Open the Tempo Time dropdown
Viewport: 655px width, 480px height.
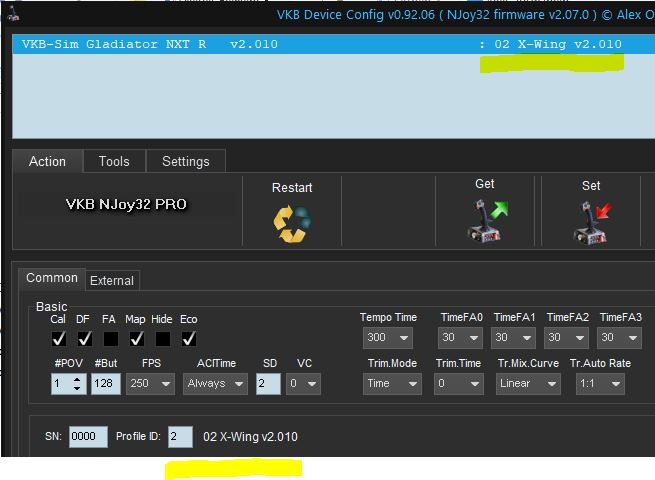tap(388, 338)
